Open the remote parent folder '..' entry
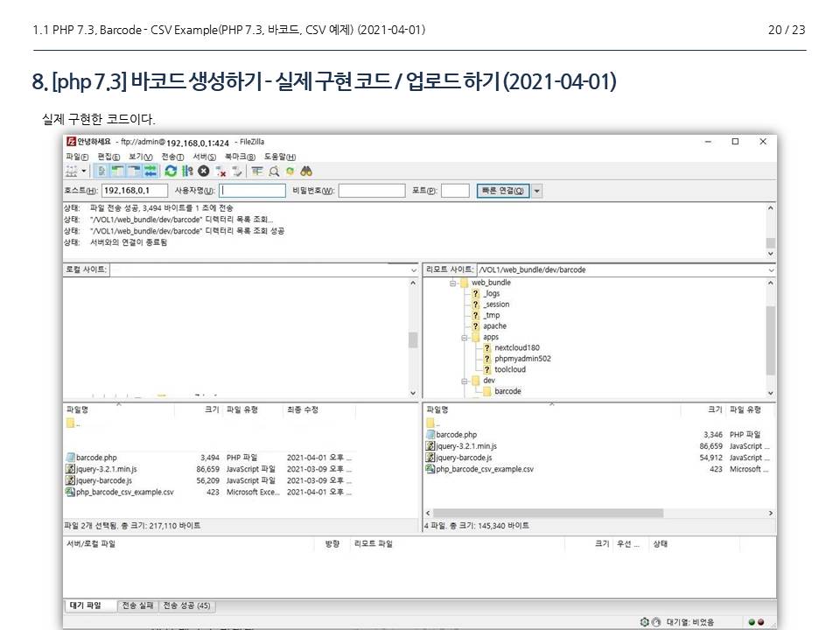 coord(433,423)
